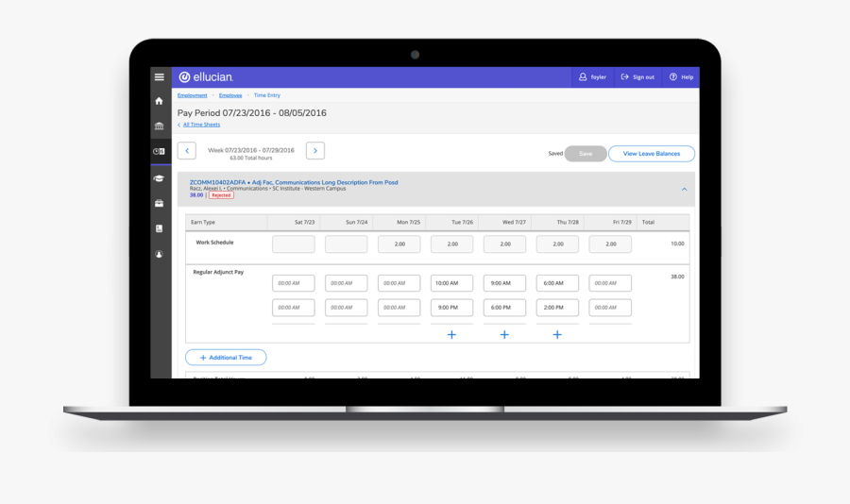Click the Additional Time button
Screen dimensions: 850x504
coord(226,358)
